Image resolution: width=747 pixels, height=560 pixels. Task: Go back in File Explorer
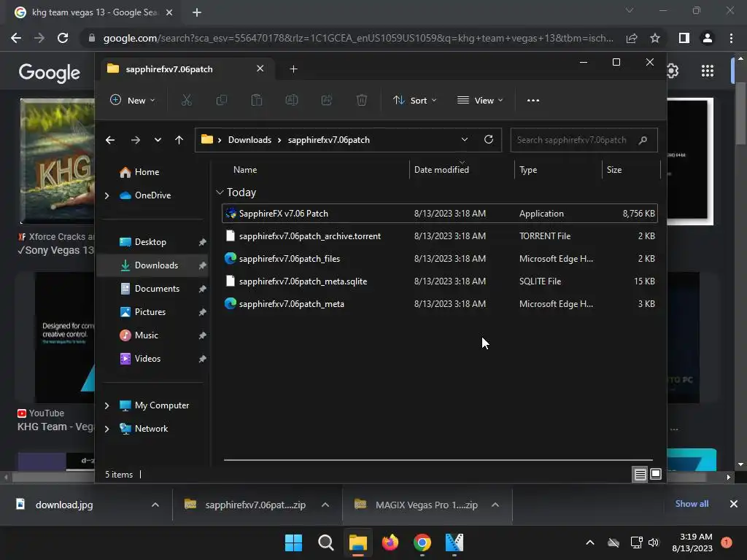110,140
